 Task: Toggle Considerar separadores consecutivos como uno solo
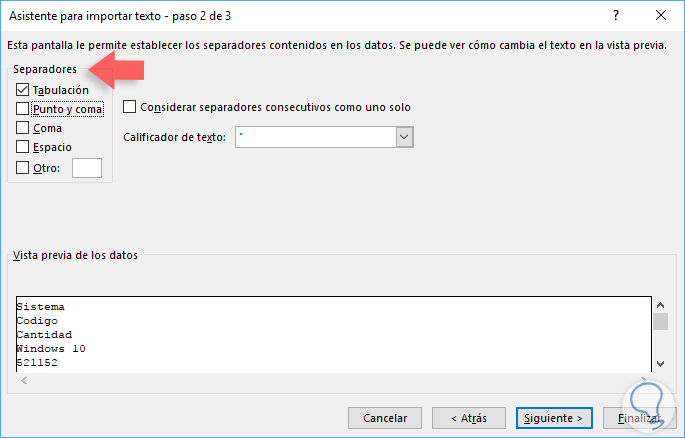coord(130,107)
